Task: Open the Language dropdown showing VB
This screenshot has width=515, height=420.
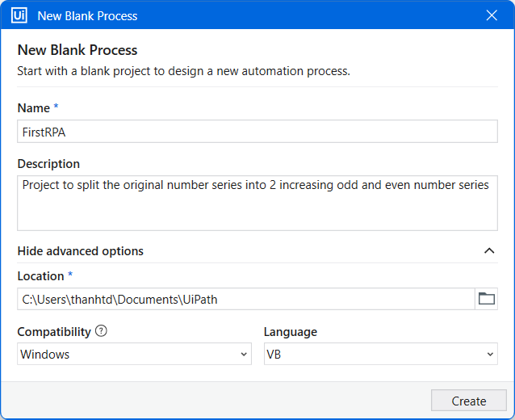Action: (x=381, y=354)
